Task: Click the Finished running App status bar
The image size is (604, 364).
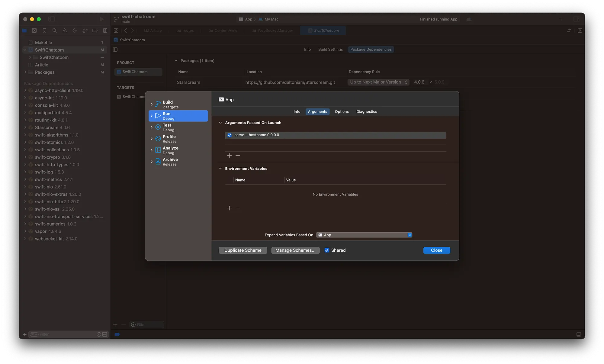Action: pyautogui.click(x=439, y=19)
